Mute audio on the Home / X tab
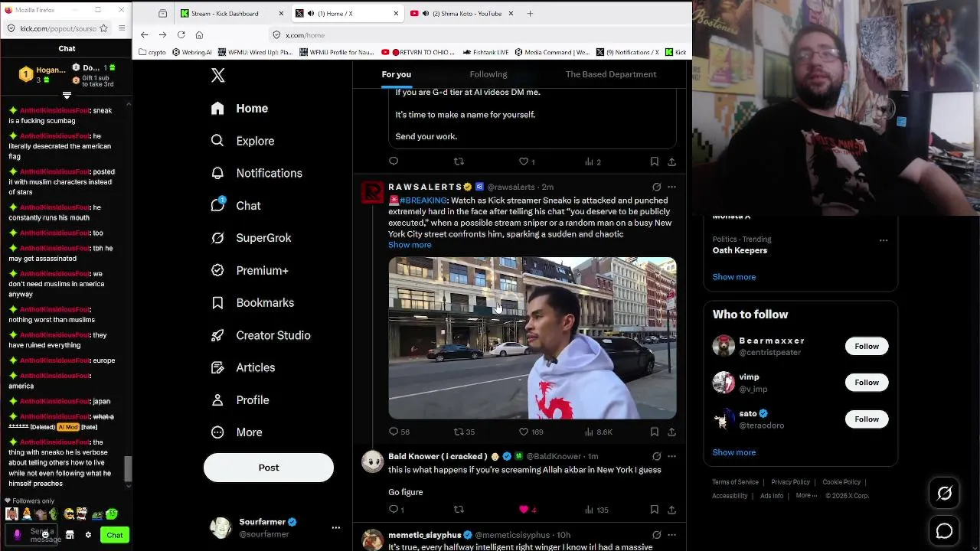The height and width of the screenshot is (551, 980). coord(311,13)
